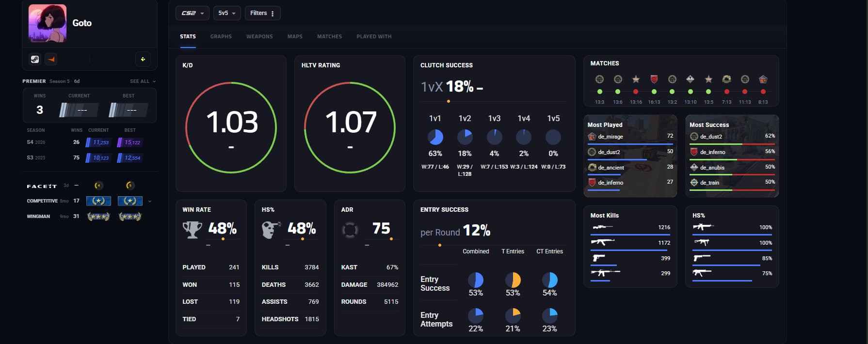
Task: Click the de_mirage icon in Most Played
Action: pyautogui.click(x=592, y=137)
